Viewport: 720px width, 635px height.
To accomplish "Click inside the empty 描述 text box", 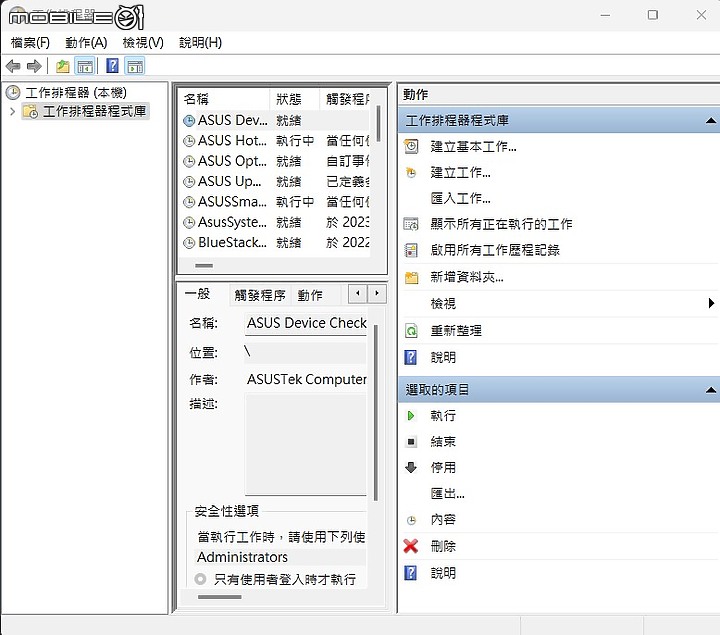I will [306, 444].
